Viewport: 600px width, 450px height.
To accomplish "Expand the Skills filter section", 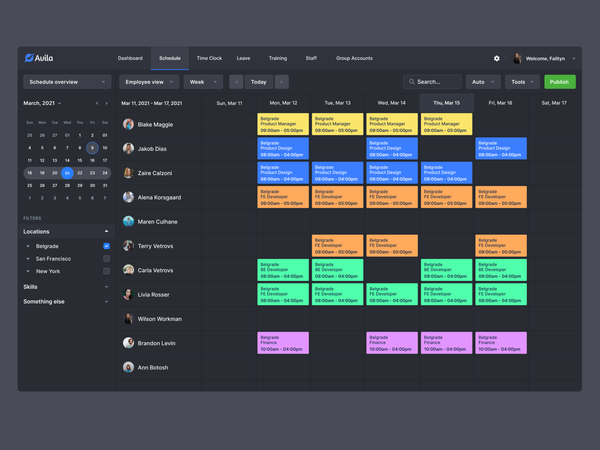I will pyautogui.click(x=66, y=287).
